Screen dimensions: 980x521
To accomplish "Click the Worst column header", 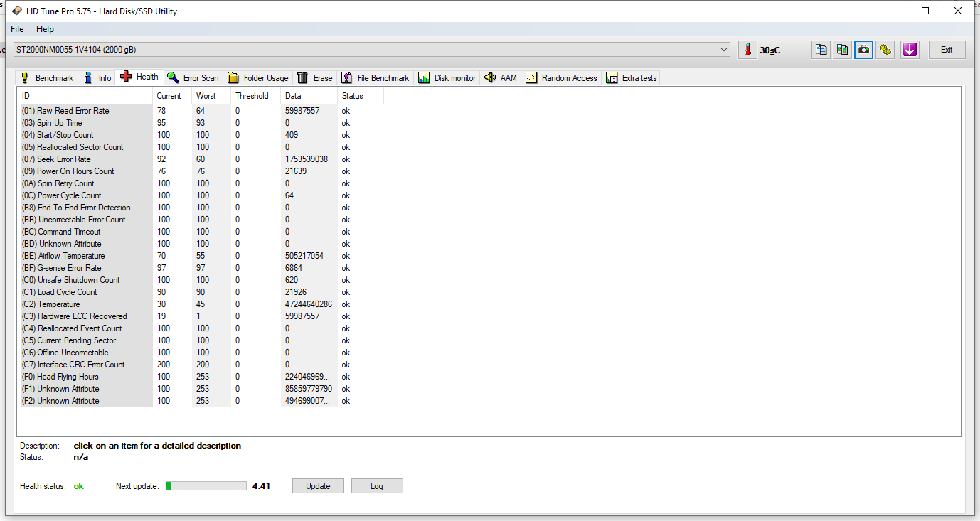I will [212, 96].
